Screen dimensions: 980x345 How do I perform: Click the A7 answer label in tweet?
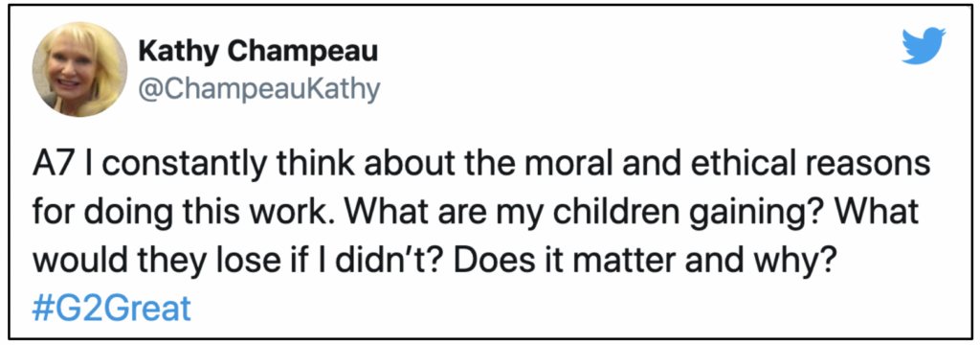click(x=49, y=167)
